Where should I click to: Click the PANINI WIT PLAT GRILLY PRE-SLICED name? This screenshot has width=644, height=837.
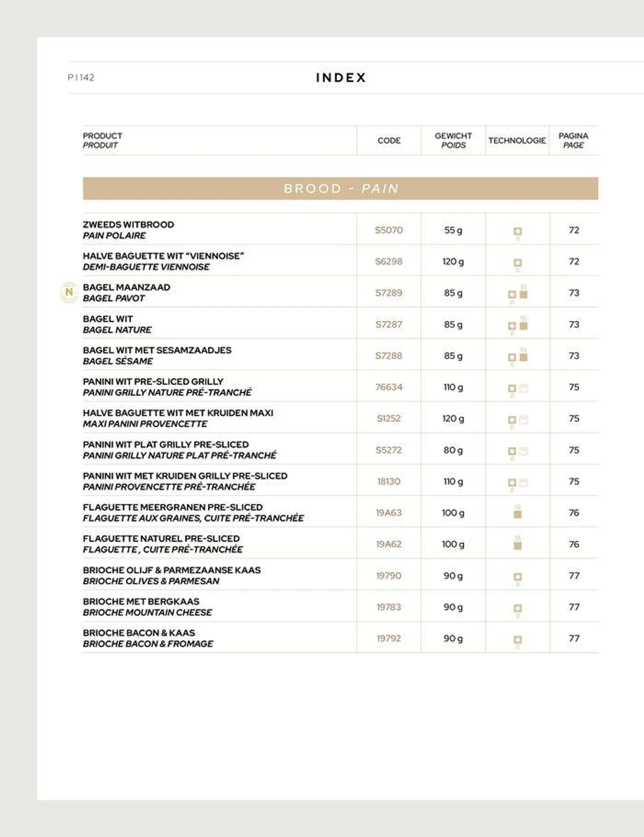tap(166, 445)
